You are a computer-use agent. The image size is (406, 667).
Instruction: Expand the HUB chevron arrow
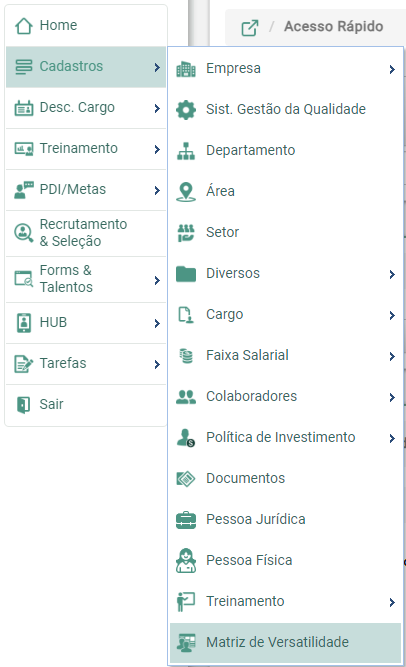click(x=157, y=324)
